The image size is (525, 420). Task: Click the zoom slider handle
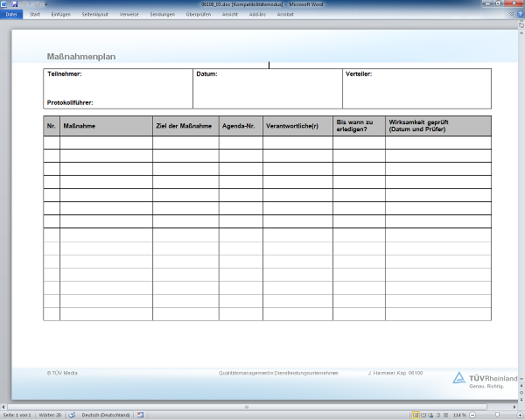pos(499,415)
